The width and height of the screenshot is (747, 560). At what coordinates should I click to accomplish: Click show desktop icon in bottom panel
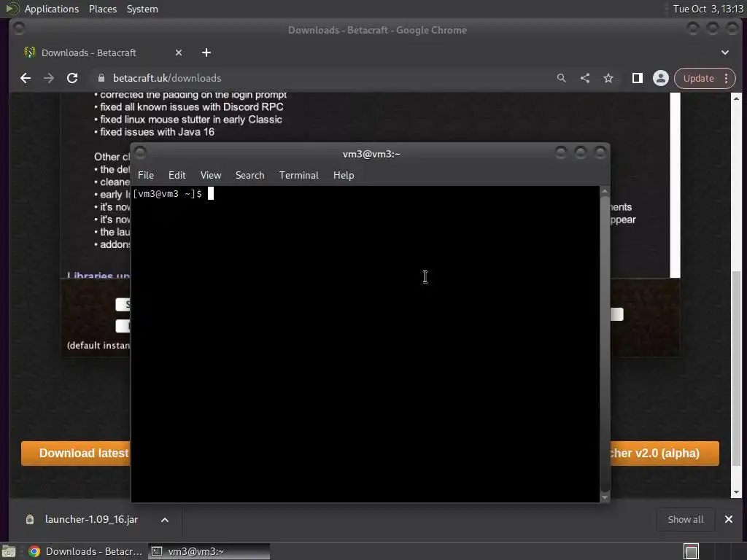pos(9,551)
